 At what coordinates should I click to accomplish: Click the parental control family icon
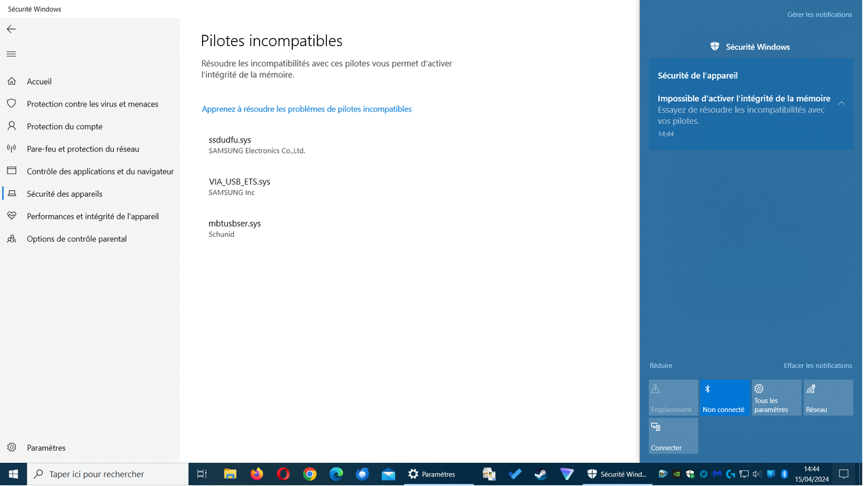tap(12, 238)
